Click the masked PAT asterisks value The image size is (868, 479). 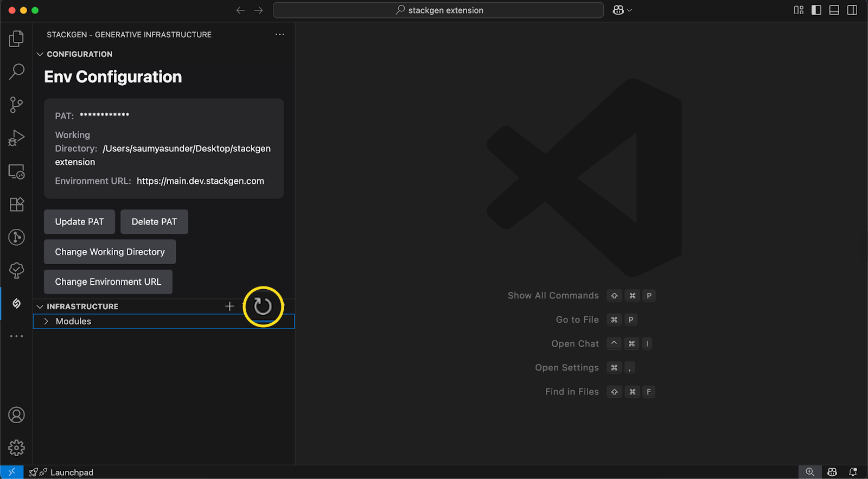pos(104,115)
